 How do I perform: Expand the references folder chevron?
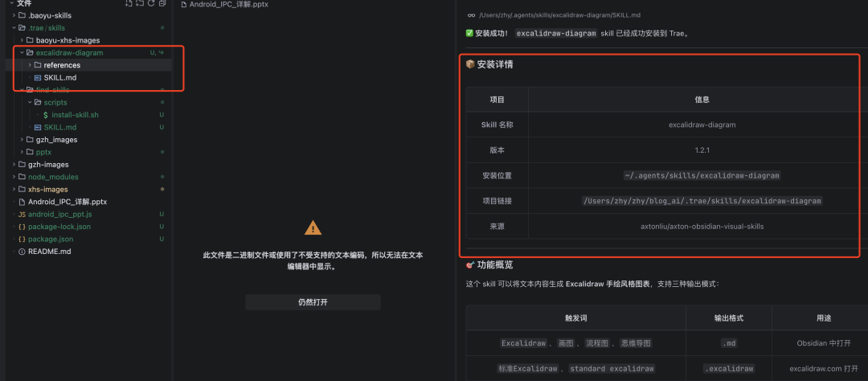pyautogui.click(x=30, y=65)
